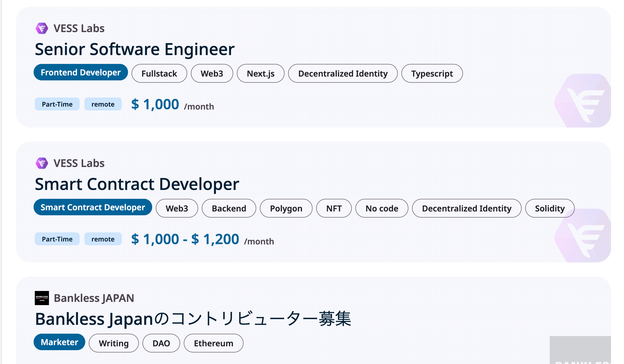Click the Polygon skill tag

click(x=286, y=209)
